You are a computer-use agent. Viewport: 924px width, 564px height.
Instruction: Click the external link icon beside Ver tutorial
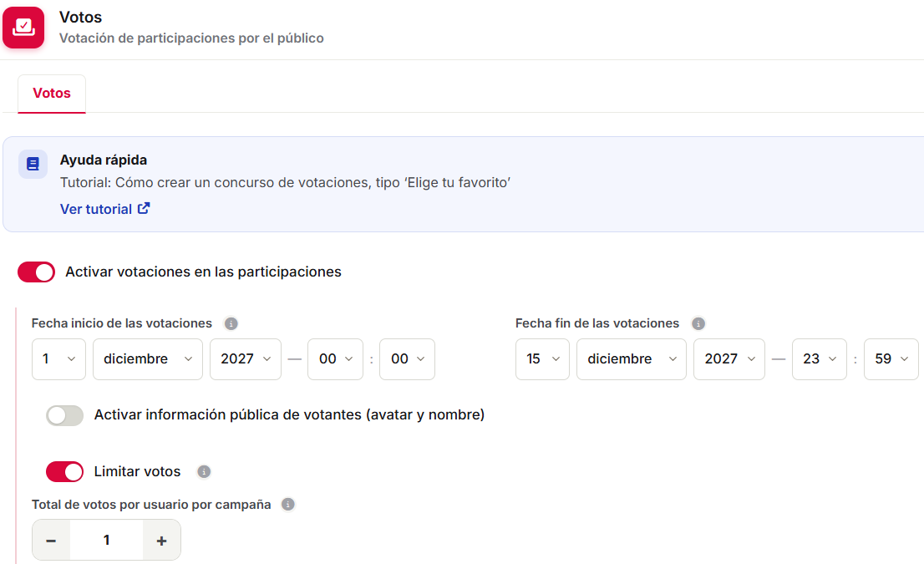(x=144, y=209)
